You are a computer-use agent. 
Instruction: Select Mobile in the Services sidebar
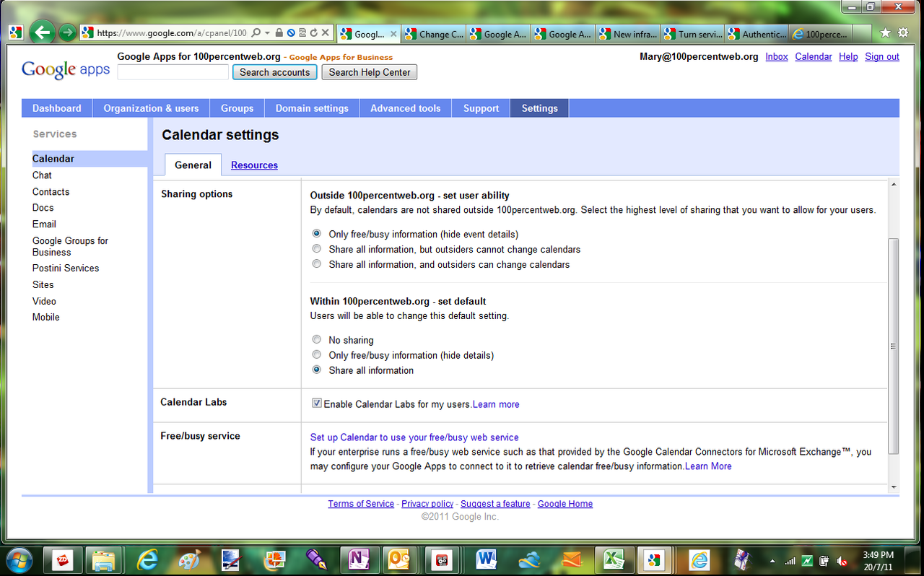46,317
